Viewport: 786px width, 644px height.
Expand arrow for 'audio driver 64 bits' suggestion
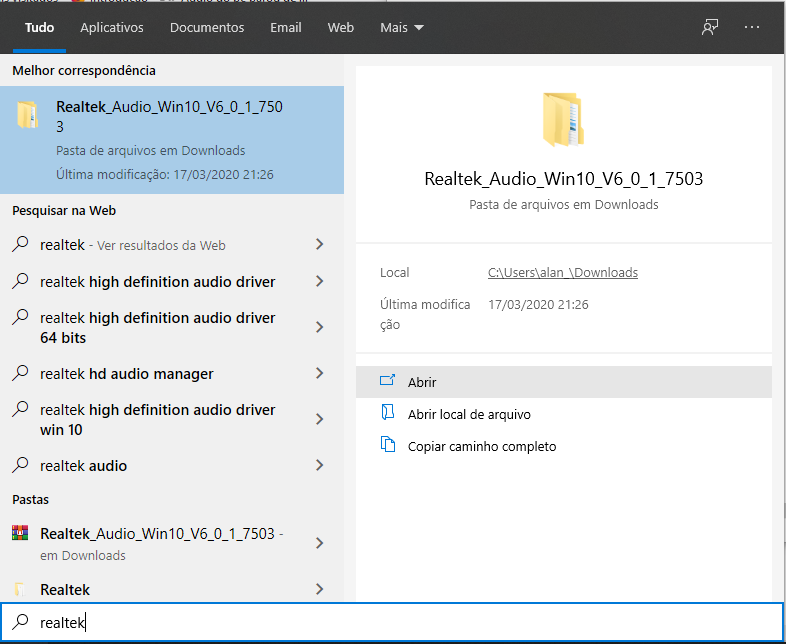pos(319,327)
